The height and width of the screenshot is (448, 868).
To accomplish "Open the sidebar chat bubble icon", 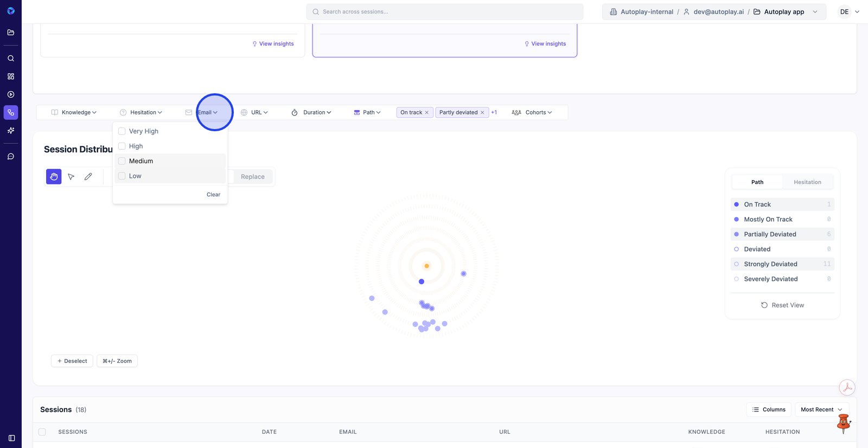I will coord(11,157).
